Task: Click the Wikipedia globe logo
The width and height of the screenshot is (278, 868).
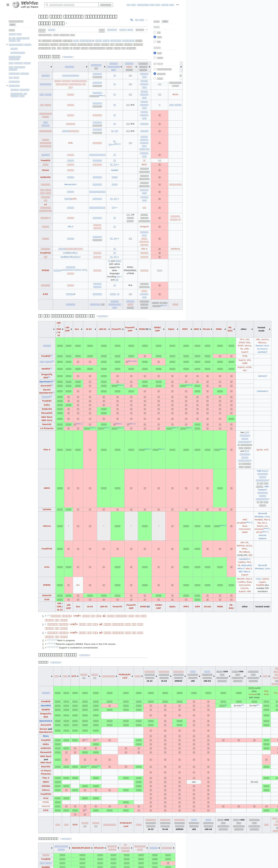Action: pos(16,5)
